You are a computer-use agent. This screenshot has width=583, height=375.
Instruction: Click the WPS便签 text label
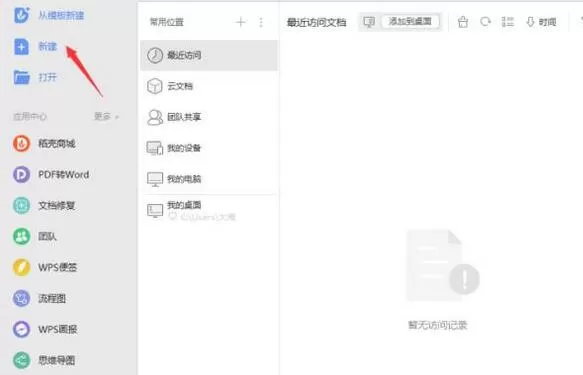[58, 267]
